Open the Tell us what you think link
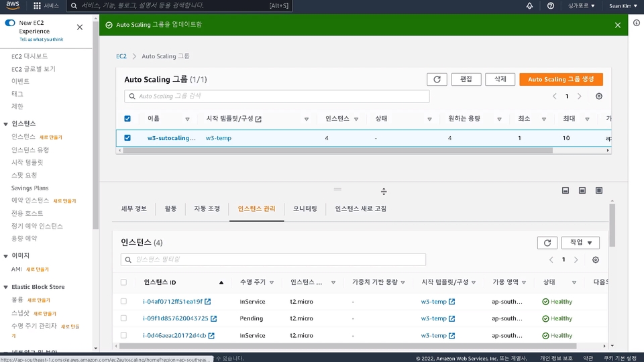Screen dimensions: 644x362 42,40
